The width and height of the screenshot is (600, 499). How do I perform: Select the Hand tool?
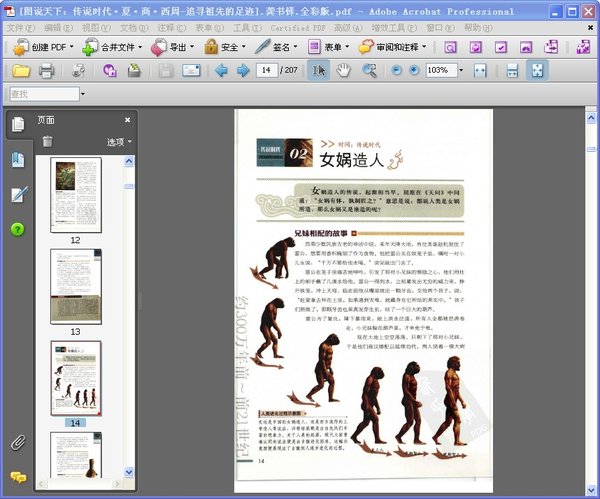[344, 70]
